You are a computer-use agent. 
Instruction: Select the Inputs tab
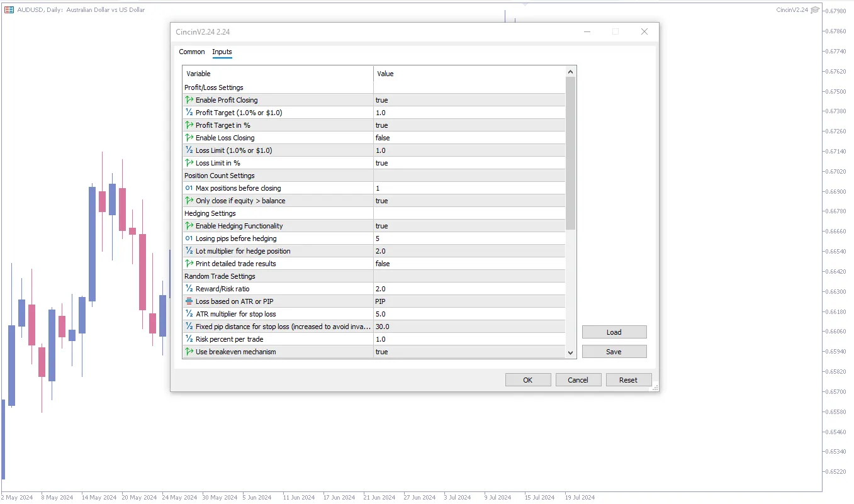[222, 52]
